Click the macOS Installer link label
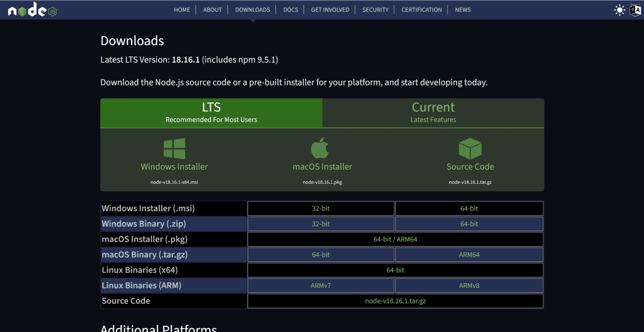Viewport: 644px width, 332px height. click(x=322, y=167)
